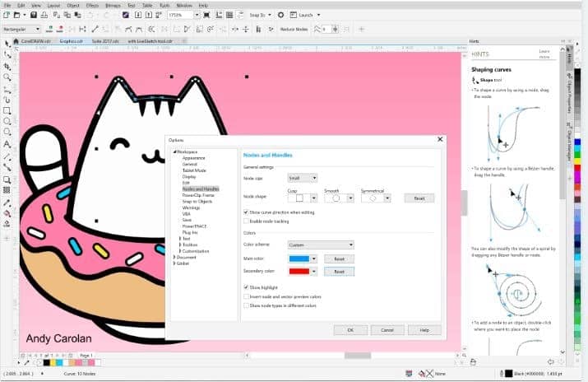Open the Node size dropdown

303,178
